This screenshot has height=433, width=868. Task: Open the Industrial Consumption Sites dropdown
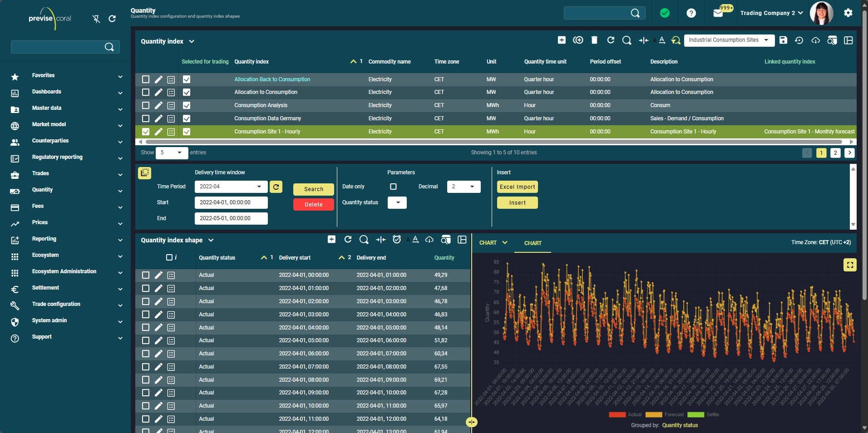[729, 40]
